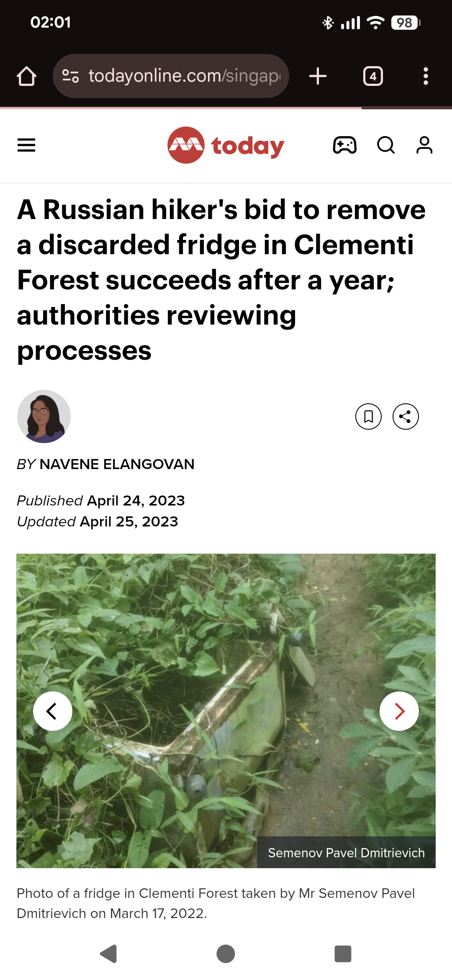Go to browser home page
The image size is (452, 980).
tap(26, 76)
